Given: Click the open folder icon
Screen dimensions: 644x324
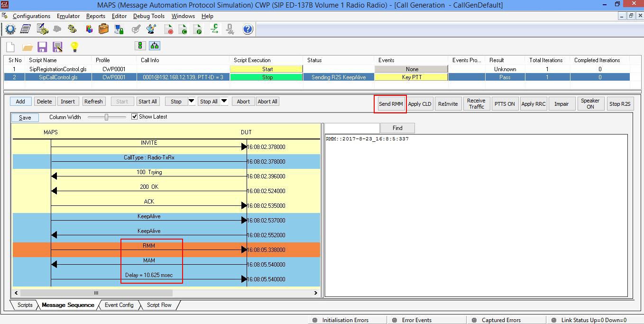Looking at the screenshot, I should pyautogui.click(x=27, y=47).
